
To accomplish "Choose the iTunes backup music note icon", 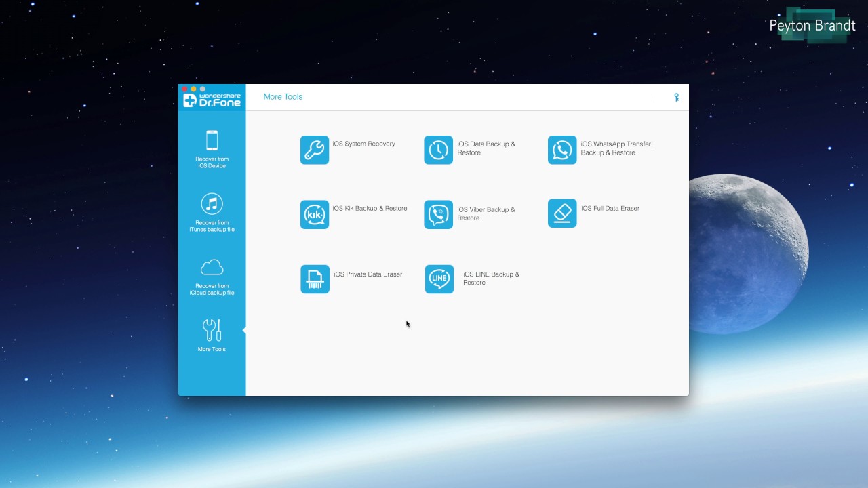I will click(x=212, y=204).
